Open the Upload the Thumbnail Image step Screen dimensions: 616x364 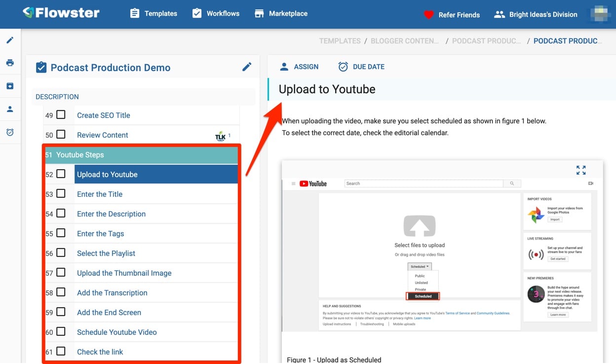click(124, 273)
